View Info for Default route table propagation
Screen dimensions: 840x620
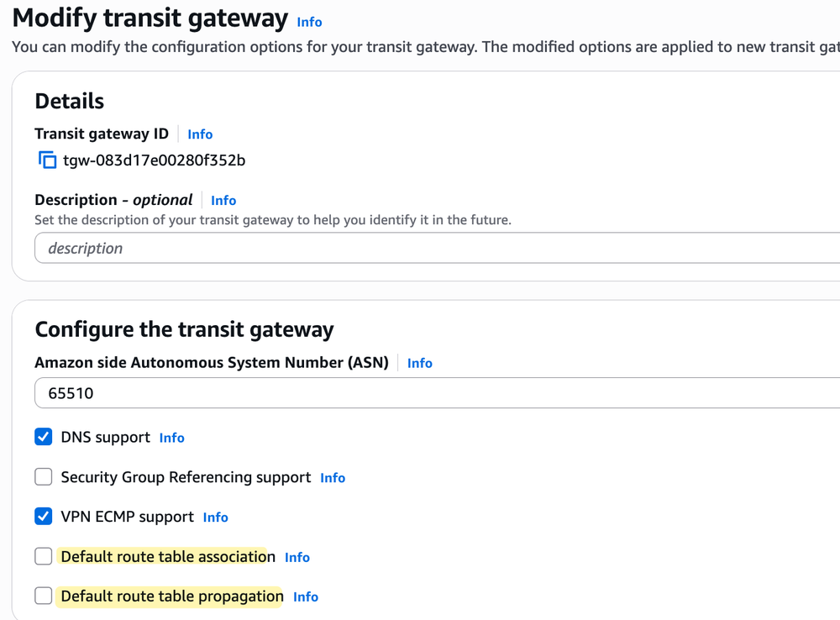click(x=305, y=596)
